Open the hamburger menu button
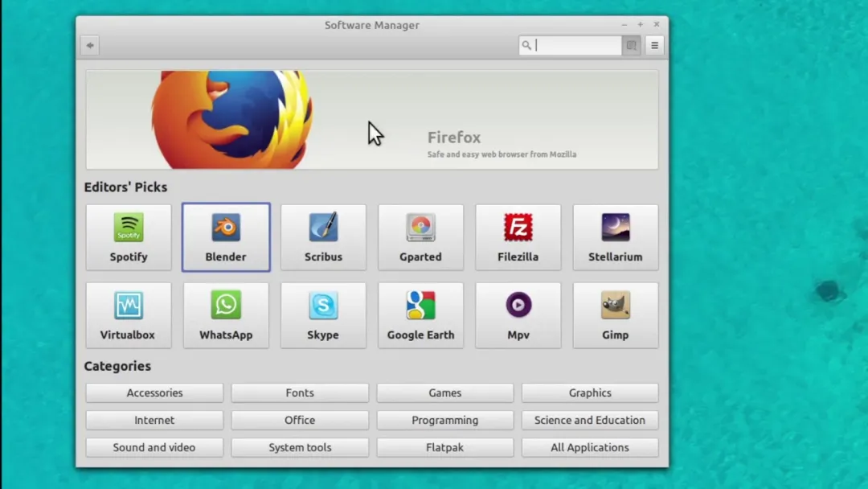This screenshot has height=489, width=868. 654,45
